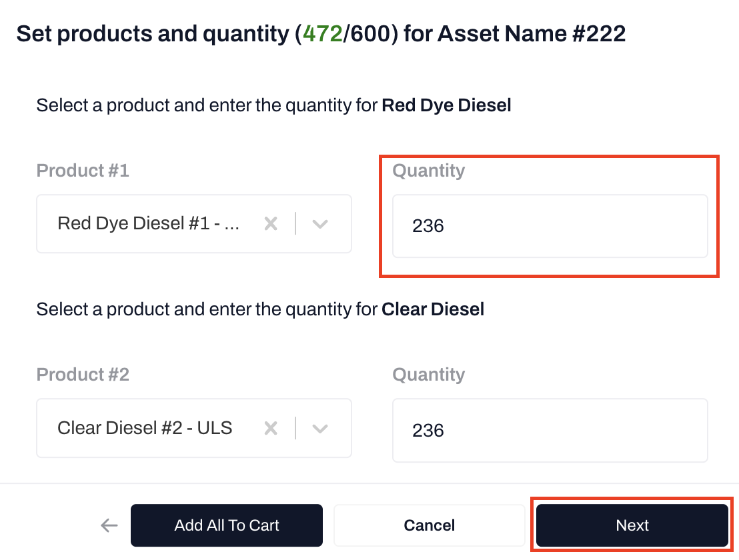Click the green 472 quantity count
This screenshot has height=560, width=739.
(x=323, y=34)
